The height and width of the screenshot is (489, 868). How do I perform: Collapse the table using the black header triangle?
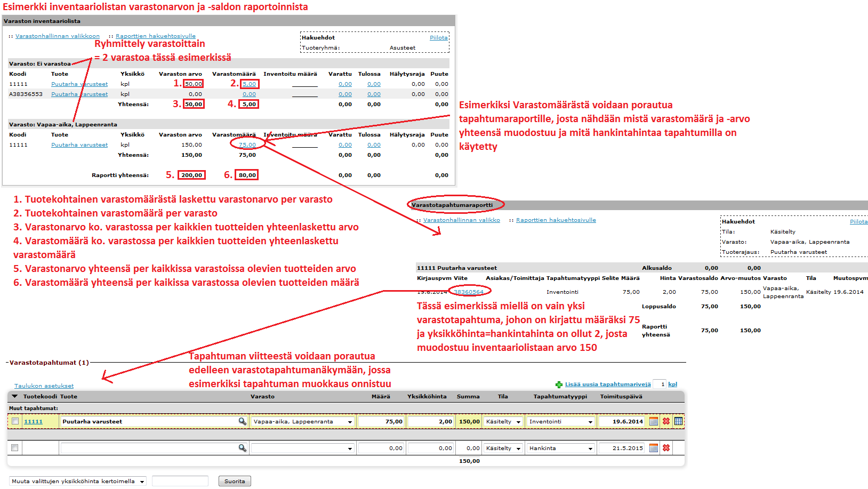point(15,396)
